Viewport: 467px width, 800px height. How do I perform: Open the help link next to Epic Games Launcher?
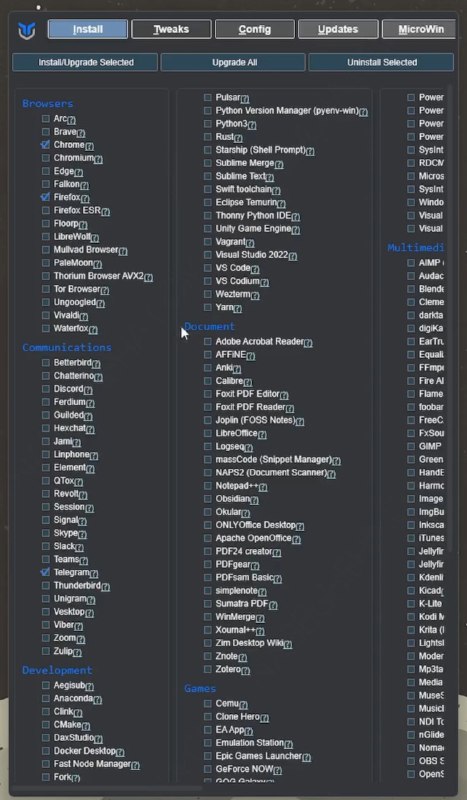[306, 758]
